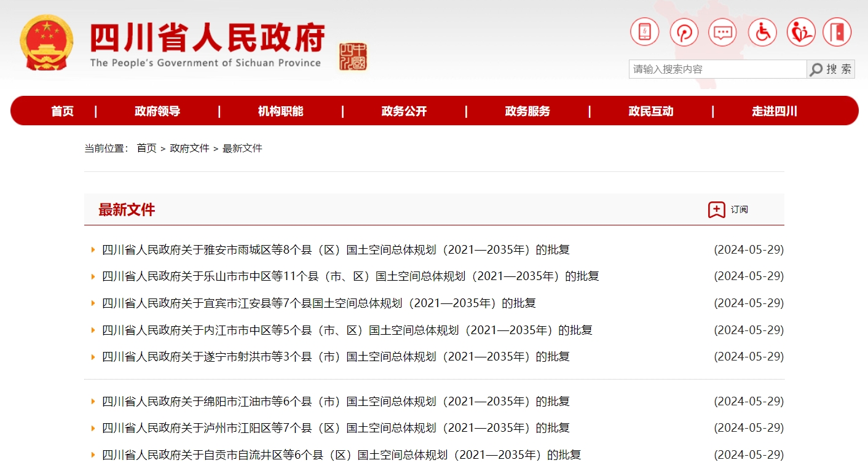Click the wheelchair accessibility icon
868x468 pixels.
point(762,32)
